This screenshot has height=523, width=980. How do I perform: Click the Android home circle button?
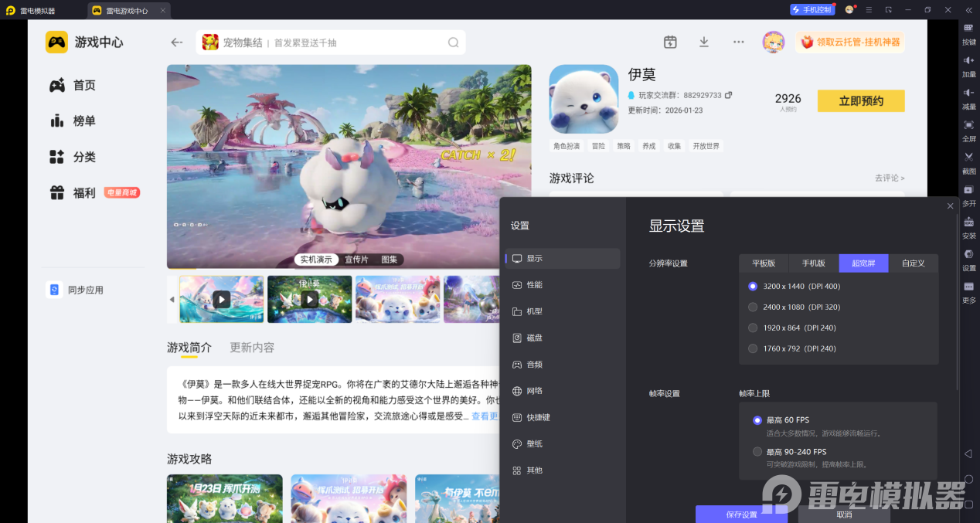point(968,479)
